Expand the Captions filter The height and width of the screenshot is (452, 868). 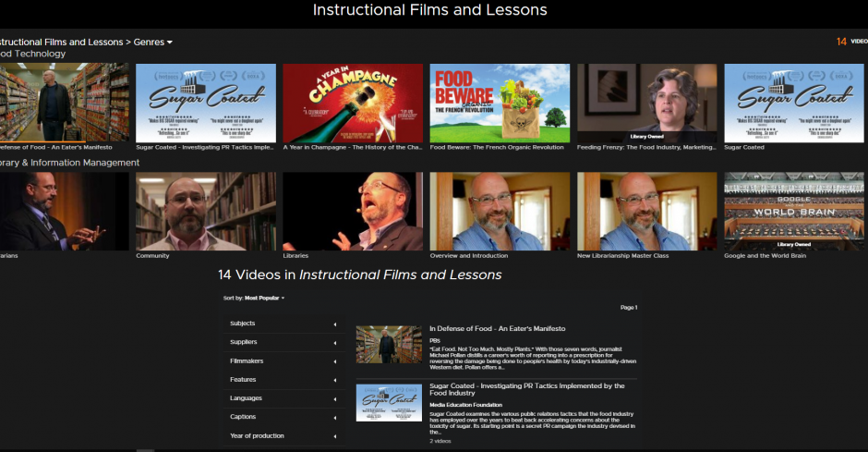click(x=283, y=417)
